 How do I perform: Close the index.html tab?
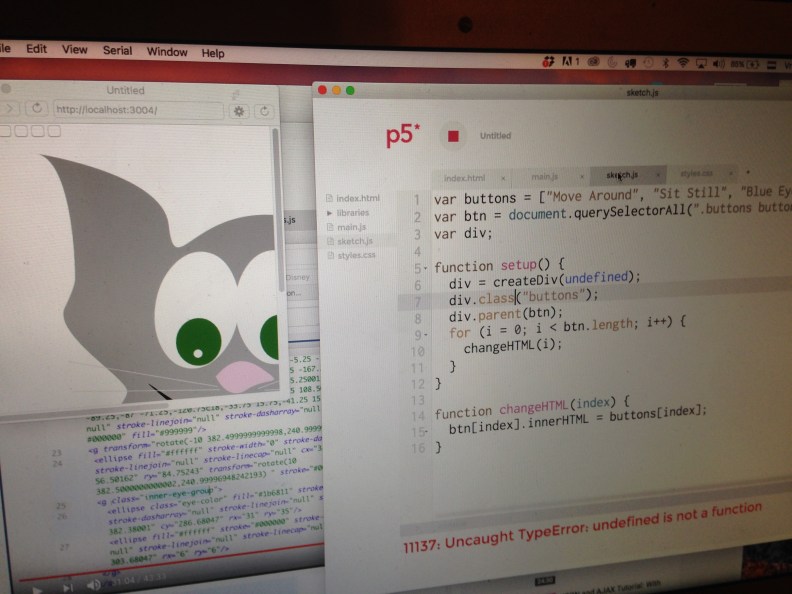coord(502,177)
